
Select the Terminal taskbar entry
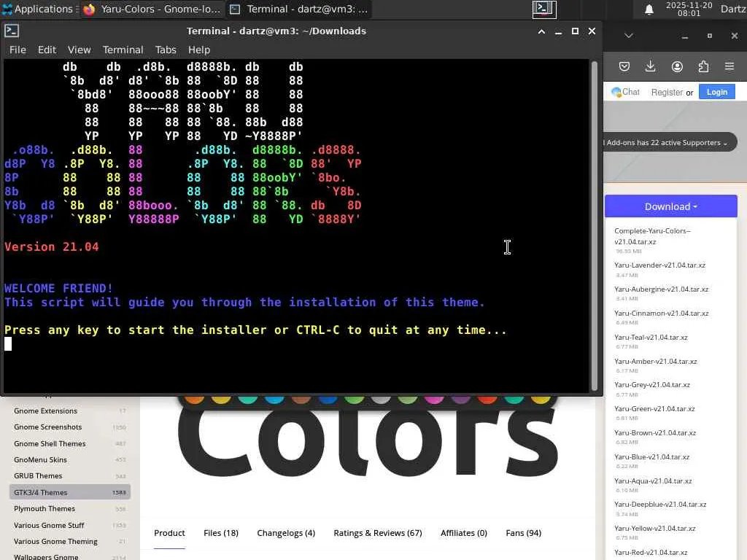(x=298, y=9)
